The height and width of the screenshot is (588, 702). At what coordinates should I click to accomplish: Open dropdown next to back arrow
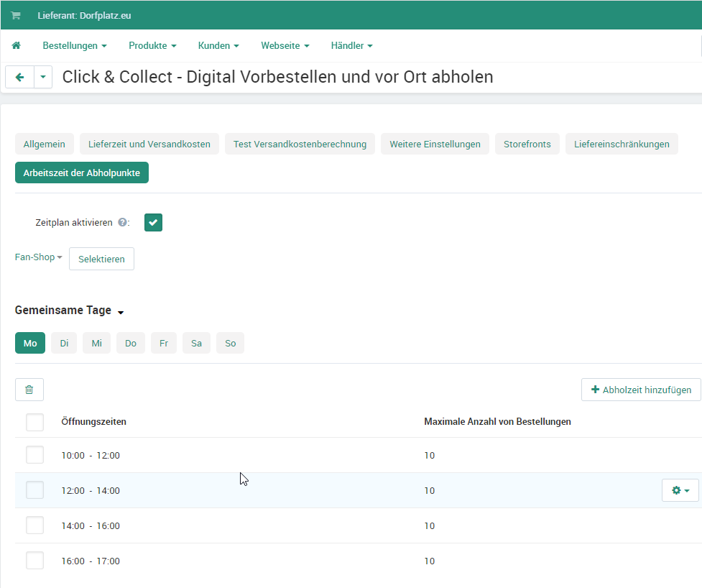pyautogui.click(x=43, y=77)
